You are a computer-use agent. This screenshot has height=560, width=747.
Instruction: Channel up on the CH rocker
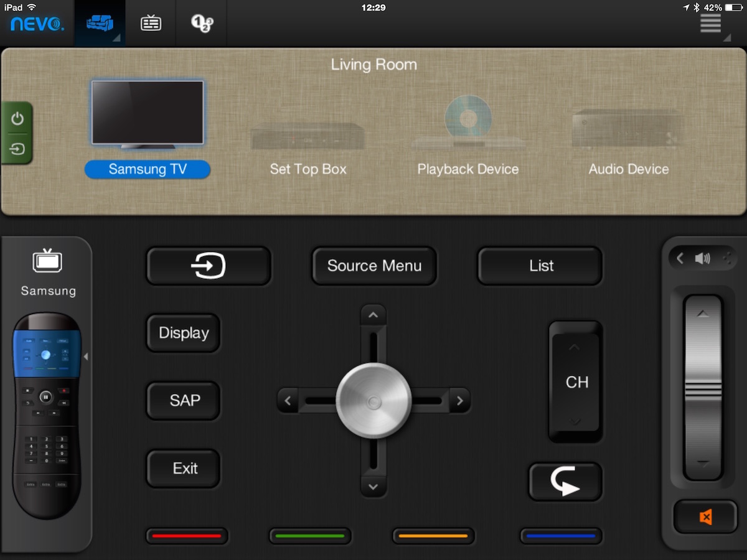coord(575,348)
